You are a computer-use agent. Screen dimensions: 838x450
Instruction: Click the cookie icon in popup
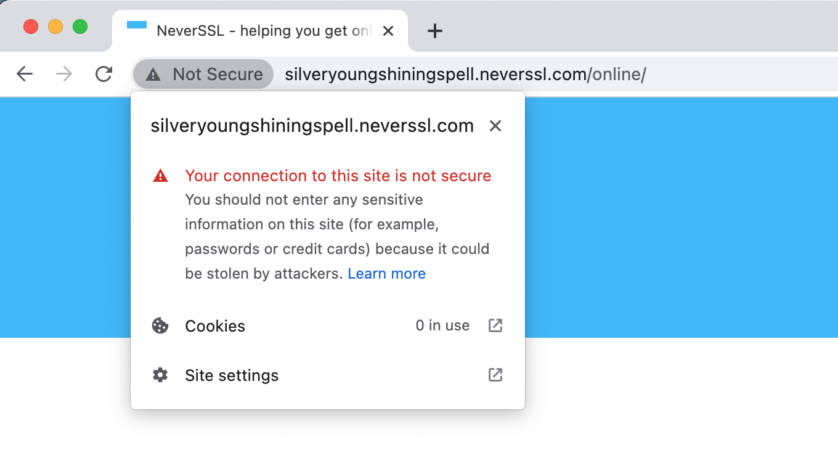click(160, 326)
